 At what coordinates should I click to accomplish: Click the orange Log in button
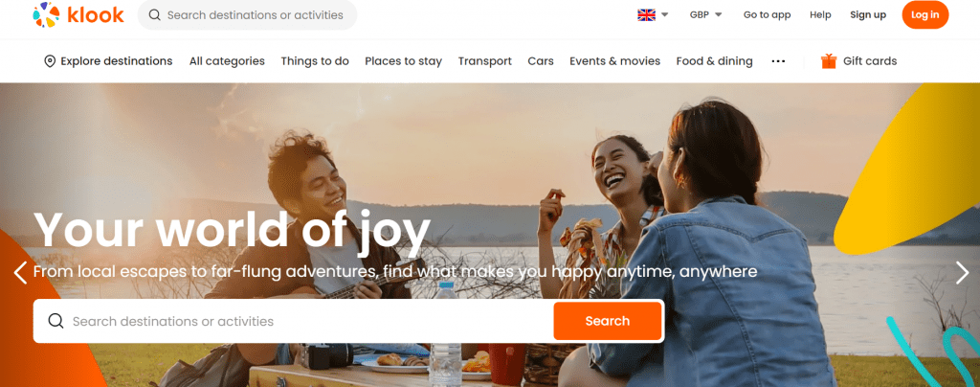point(925,15)
